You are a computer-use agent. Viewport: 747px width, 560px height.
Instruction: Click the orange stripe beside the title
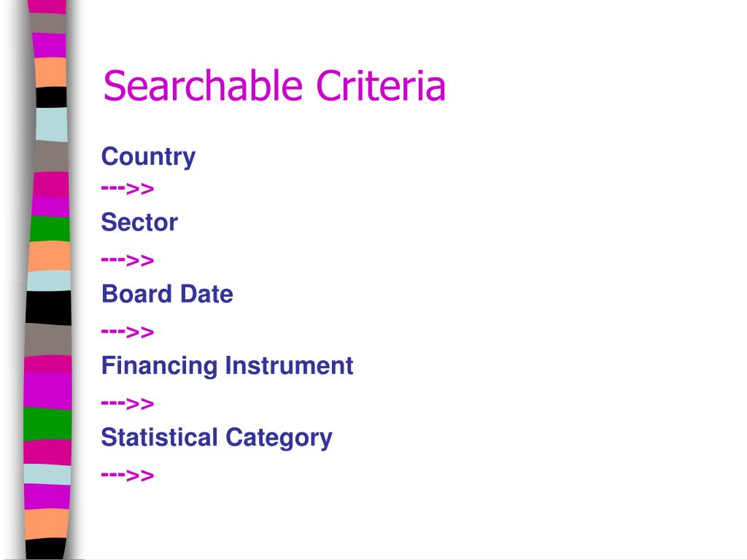(x=50, y=72)
